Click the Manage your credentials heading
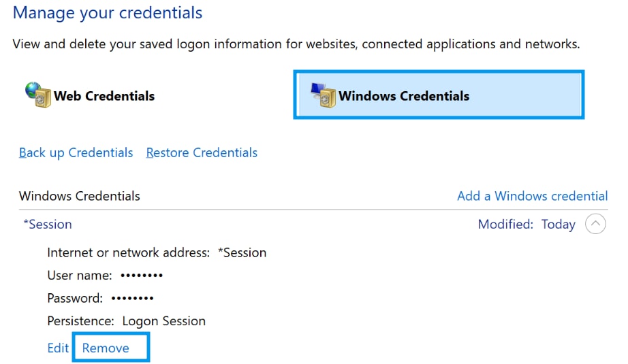This screenshot has width=628, height=364. (x=108, y=12)
